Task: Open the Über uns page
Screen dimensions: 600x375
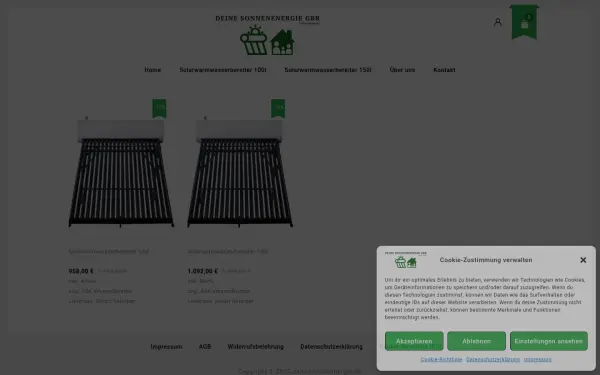Action: tap(402, 70)
